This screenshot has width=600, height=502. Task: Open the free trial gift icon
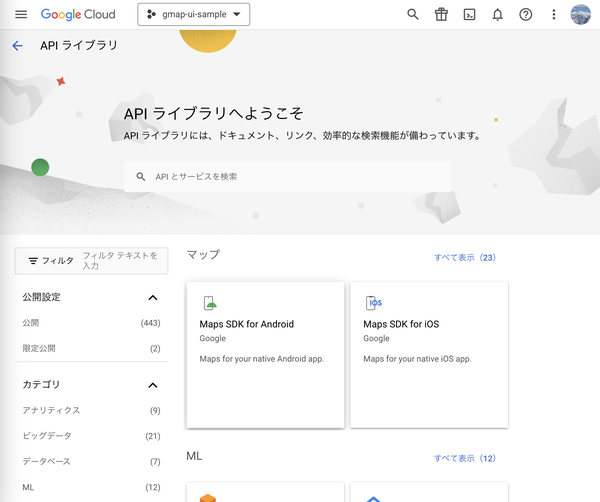[x=441, y=15]
